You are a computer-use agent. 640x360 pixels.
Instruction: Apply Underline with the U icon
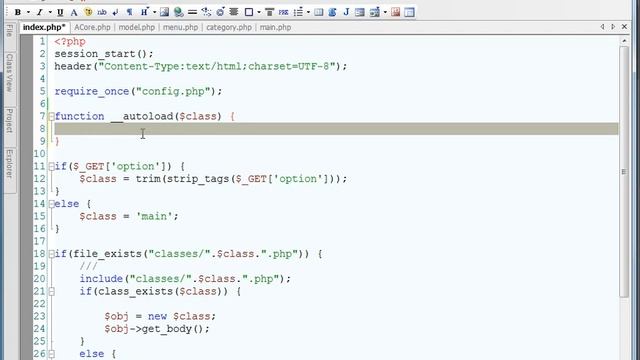click(x=60, y=12)
